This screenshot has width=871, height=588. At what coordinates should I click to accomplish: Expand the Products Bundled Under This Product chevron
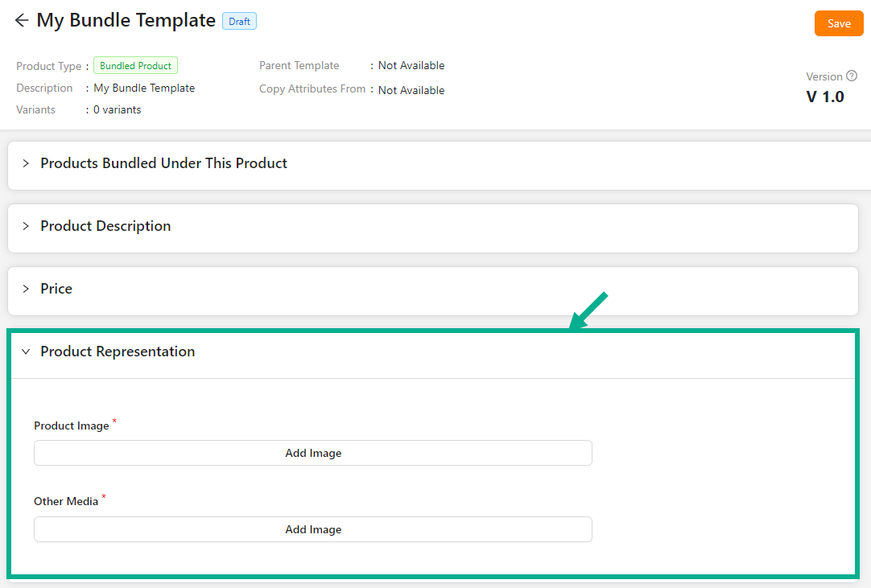tap(26, 163)
